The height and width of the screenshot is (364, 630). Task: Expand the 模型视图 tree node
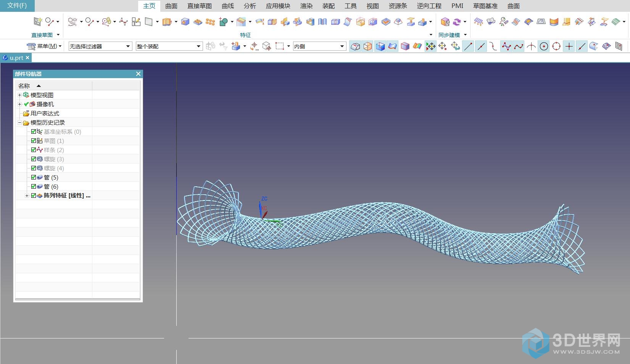point(20,95)
